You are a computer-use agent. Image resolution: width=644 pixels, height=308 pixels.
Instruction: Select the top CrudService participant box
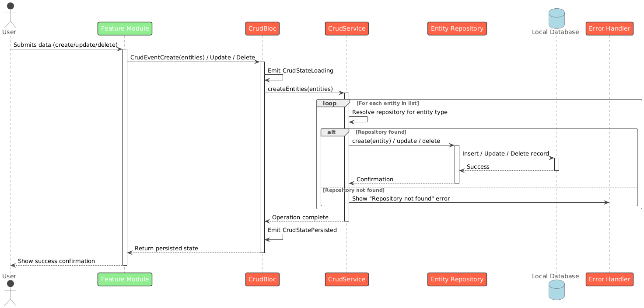point(346,28)
